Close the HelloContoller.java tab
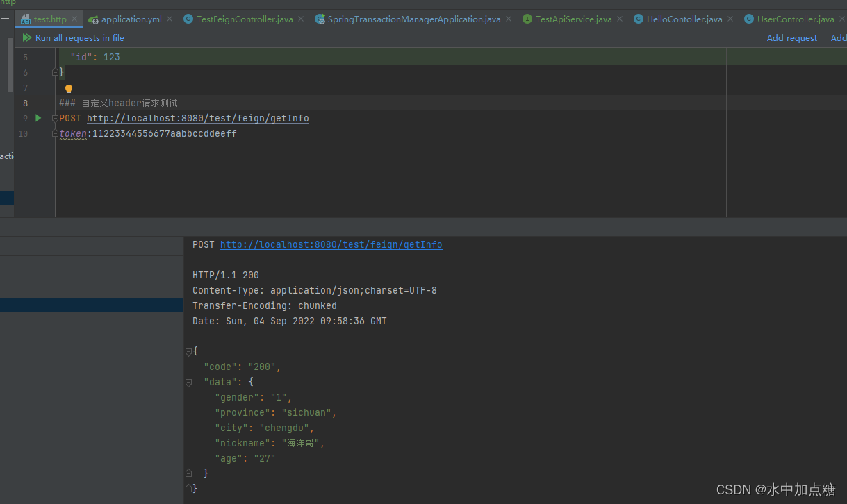Screen dimensions: 847x504 point(730,19)
